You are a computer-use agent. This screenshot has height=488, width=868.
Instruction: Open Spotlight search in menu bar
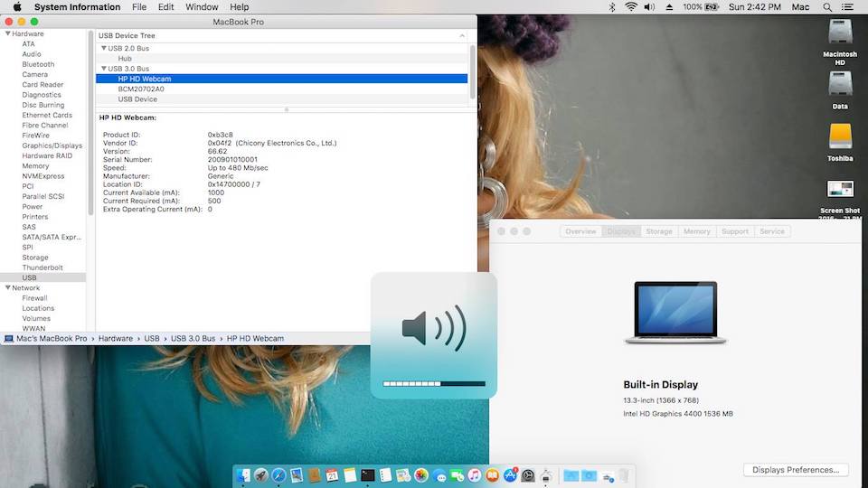(827, 7)
